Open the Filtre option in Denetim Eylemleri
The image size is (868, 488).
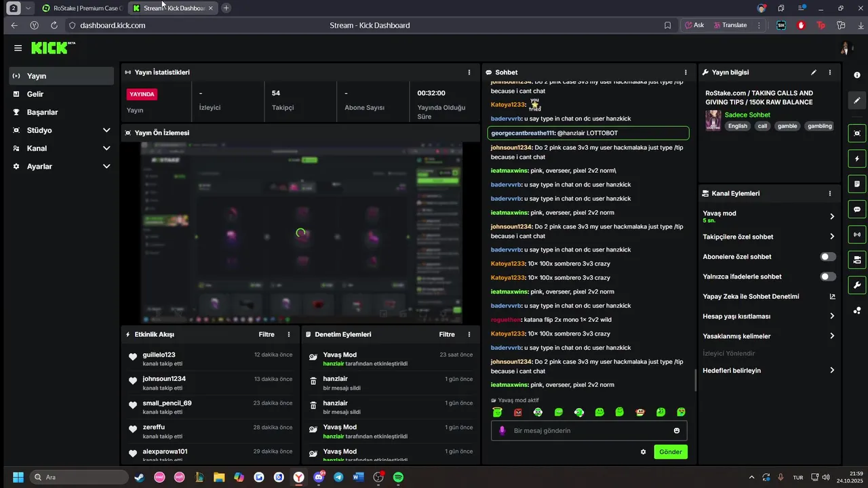click(x=447, y=334)
